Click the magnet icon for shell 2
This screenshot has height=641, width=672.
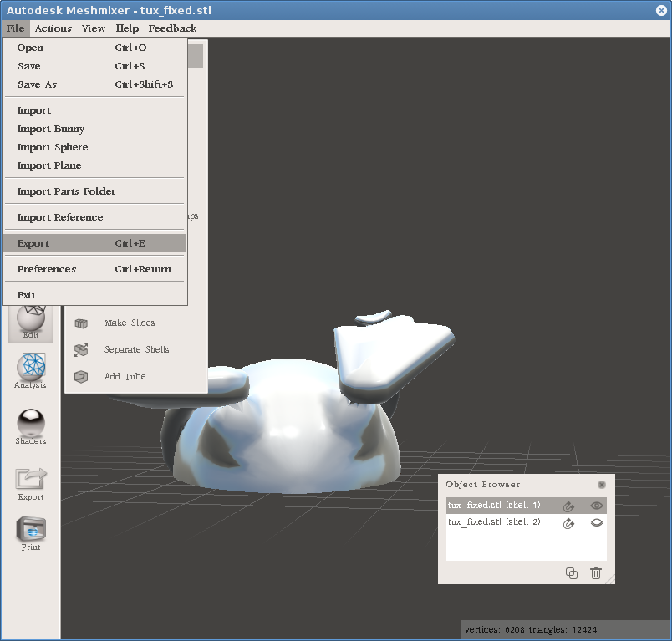point(568,523)
